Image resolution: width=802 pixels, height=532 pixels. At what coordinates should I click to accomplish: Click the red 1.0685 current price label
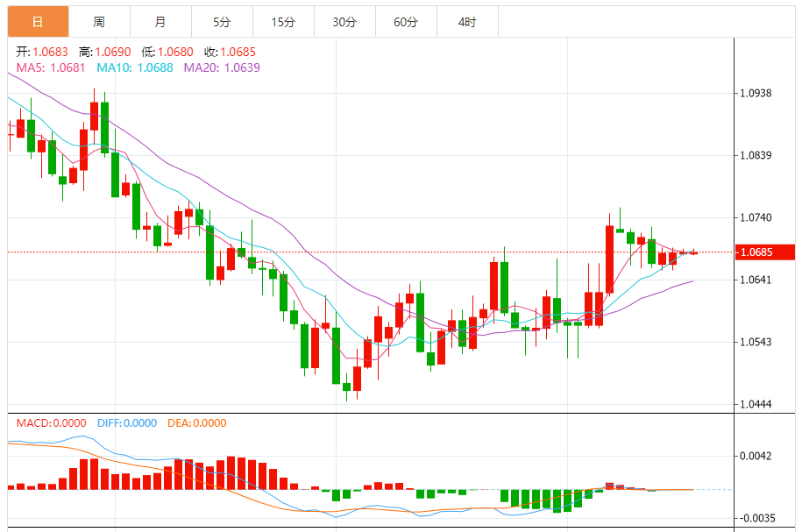tap(765, 252)
